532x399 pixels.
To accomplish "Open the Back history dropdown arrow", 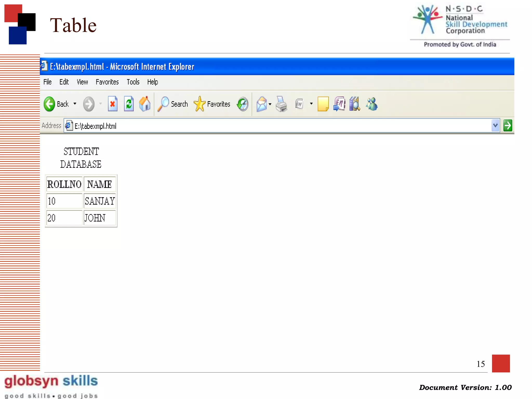I will click(75, 104).
